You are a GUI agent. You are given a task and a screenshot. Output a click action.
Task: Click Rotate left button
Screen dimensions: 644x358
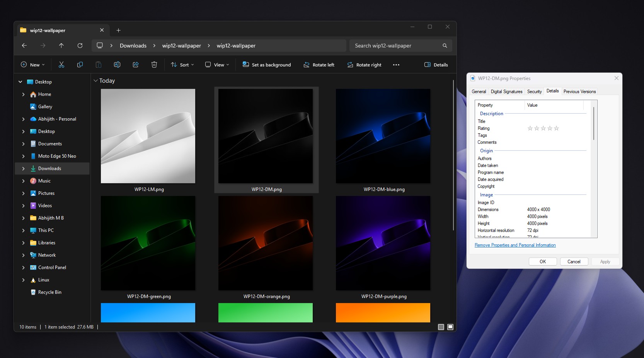[x=319, y=65]
